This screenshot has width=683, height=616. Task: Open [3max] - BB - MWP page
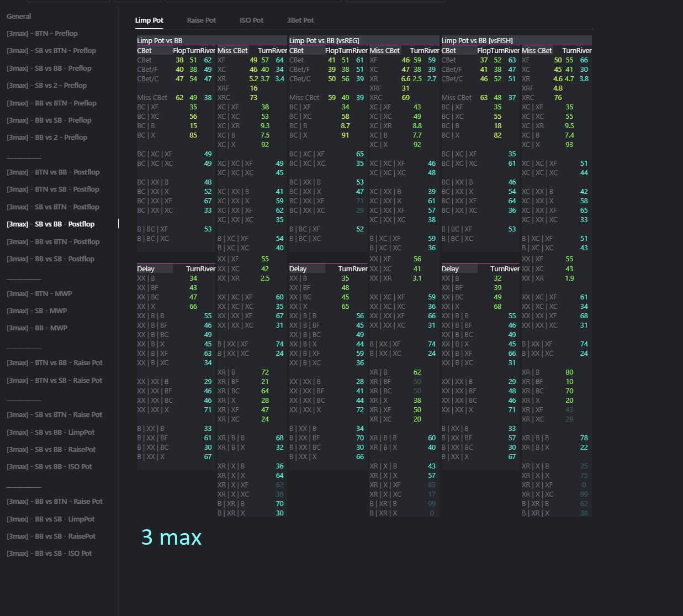point(37,328)
